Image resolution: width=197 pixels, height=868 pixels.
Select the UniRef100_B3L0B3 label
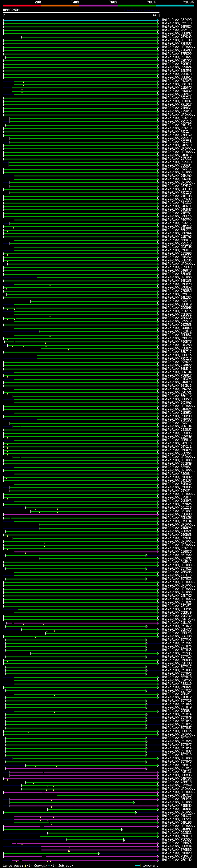177,515
